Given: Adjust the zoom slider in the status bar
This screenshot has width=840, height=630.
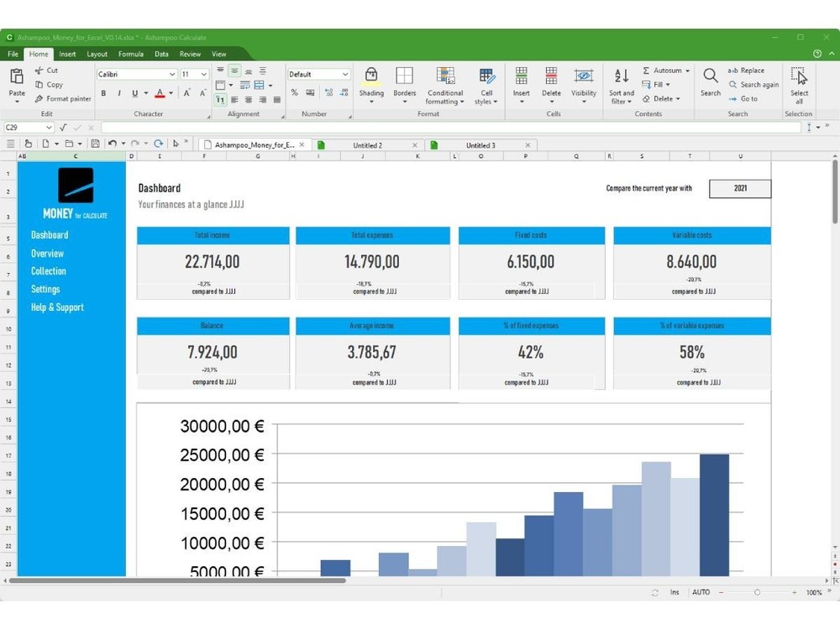Looking at the screenshot, I should pyautogui.click(x=757, y=592).
